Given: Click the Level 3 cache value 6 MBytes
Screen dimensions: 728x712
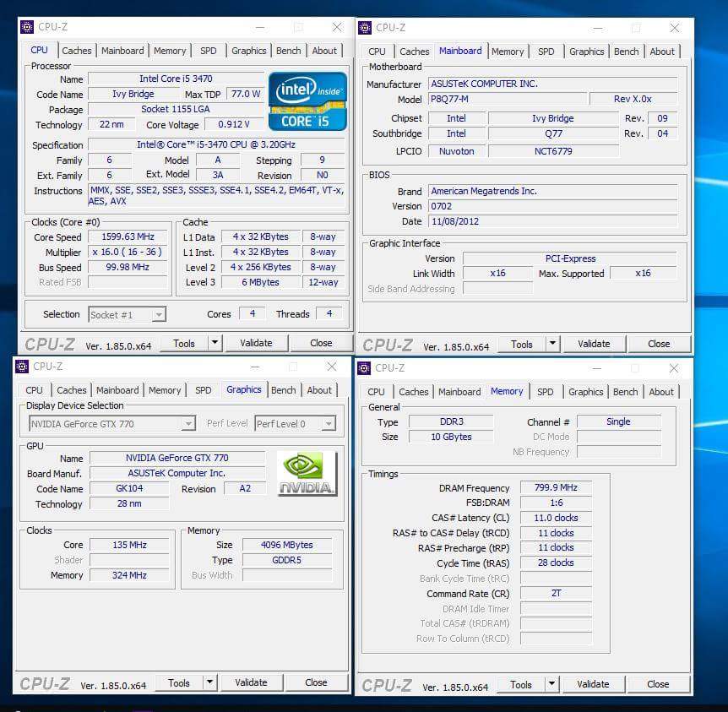Looking at the screenshot, I should coord(260,282).
